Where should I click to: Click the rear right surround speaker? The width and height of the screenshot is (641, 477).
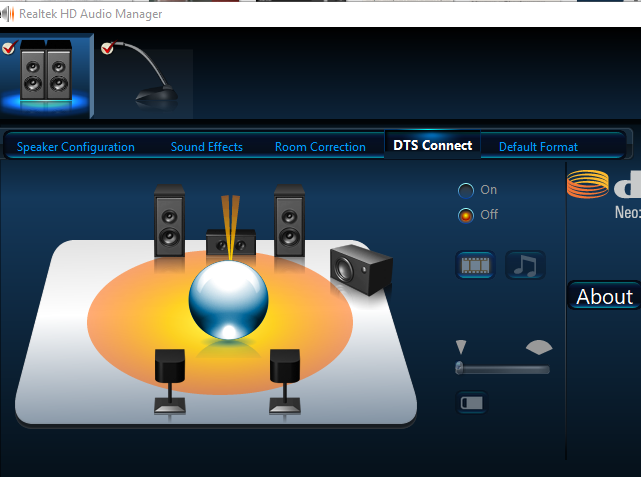coord(285,381)
